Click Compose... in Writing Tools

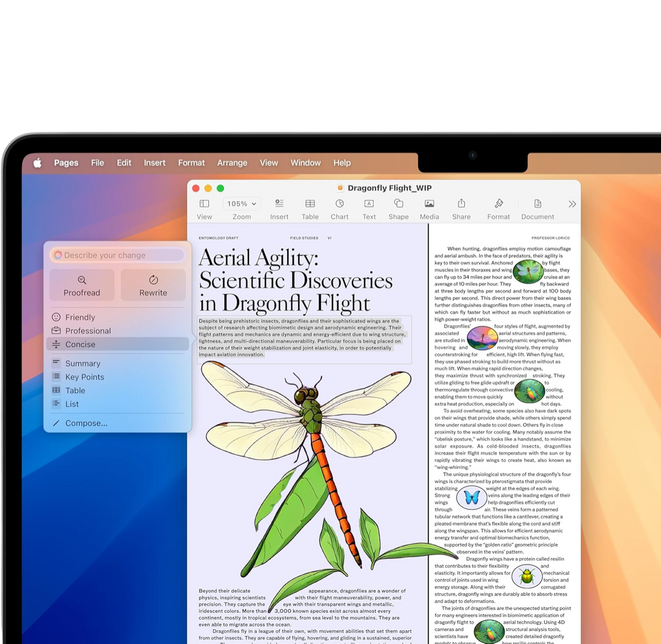click(x=117, y=423)
